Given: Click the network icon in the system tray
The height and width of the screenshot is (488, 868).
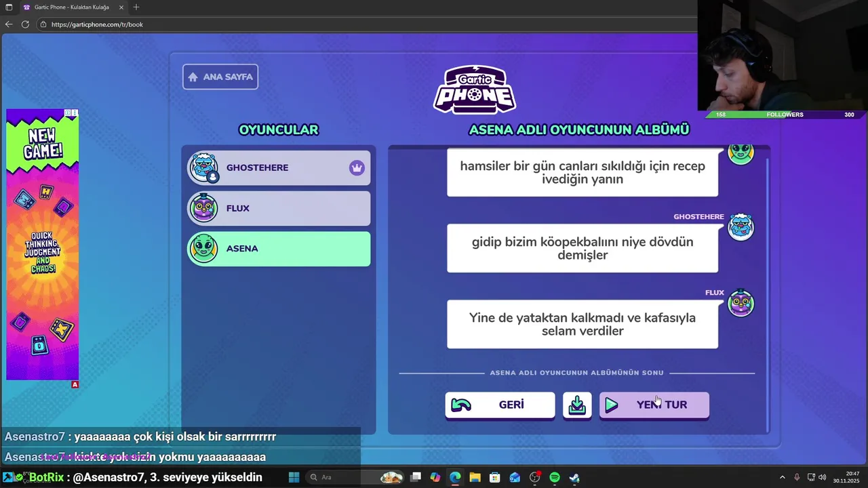Looking at the screenshot, I should pos(811,477).
